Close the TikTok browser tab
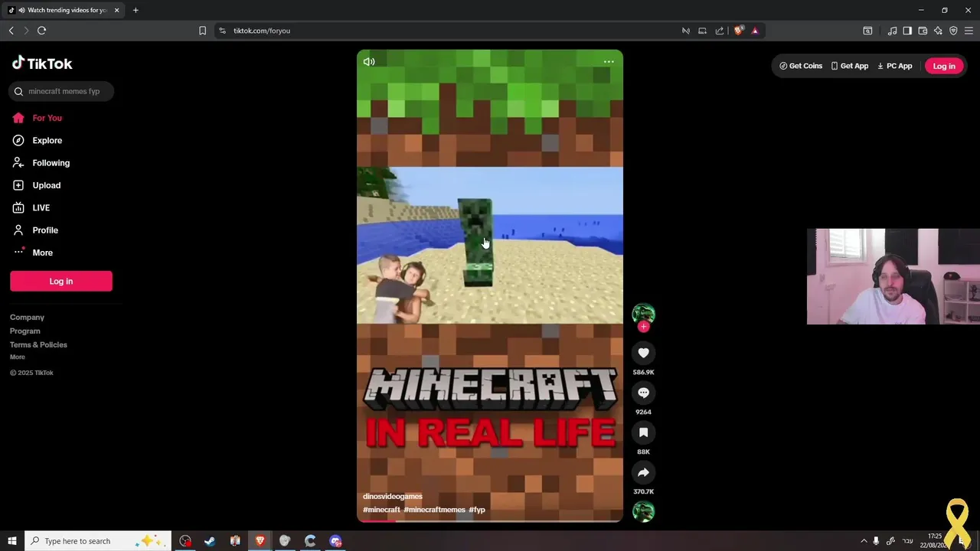This screenshot has height=551, width=980. click(x=116, y=10)
